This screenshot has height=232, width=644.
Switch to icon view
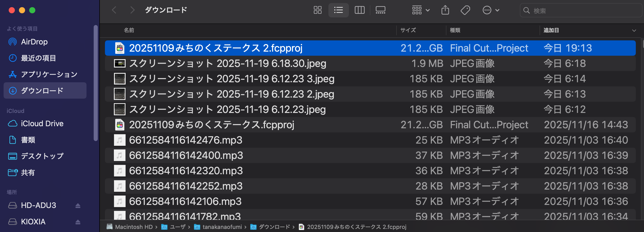(x=317, y=10)
